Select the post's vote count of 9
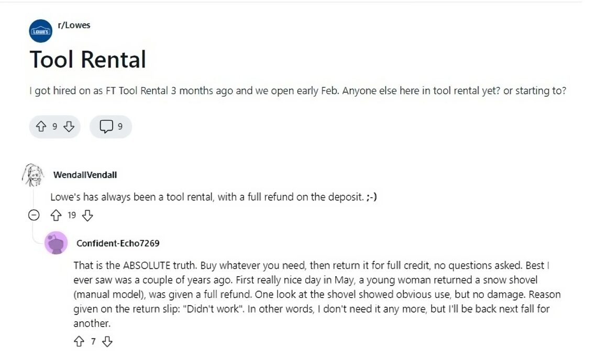 click(54, 126)
